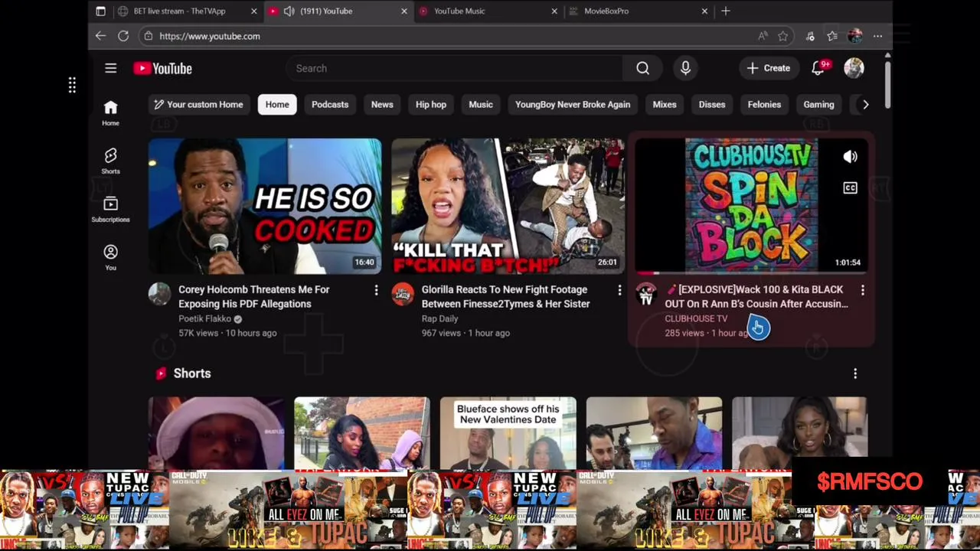Open Shorts in the sidebar
This screenshot has height=551, width=980.
click(x=110, y=161)
